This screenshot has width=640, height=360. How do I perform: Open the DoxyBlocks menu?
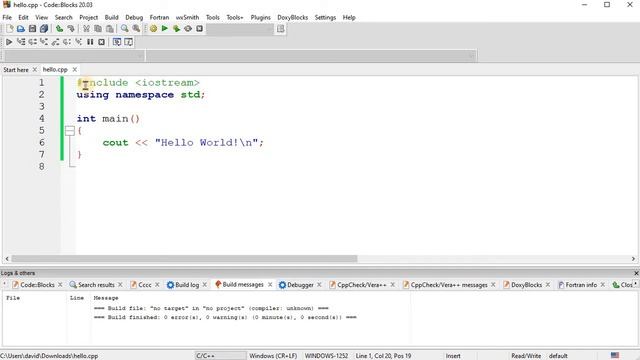(x=293, y=18)
